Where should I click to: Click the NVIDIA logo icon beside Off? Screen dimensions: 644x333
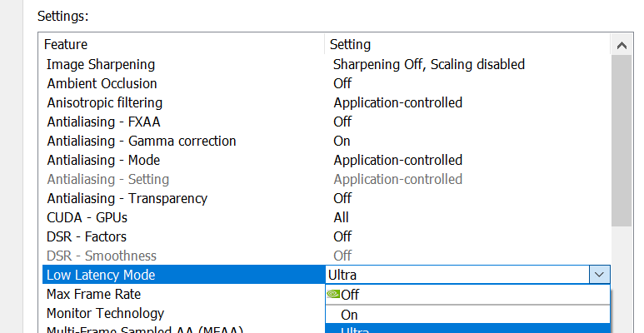tap(333, 294)
